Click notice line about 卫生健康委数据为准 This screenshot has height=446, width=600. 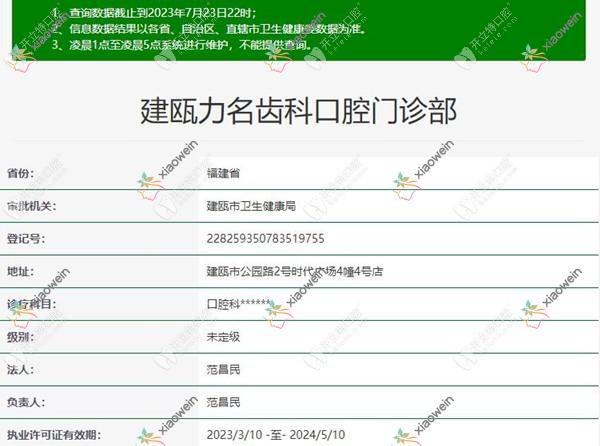[x=209, y=29]
